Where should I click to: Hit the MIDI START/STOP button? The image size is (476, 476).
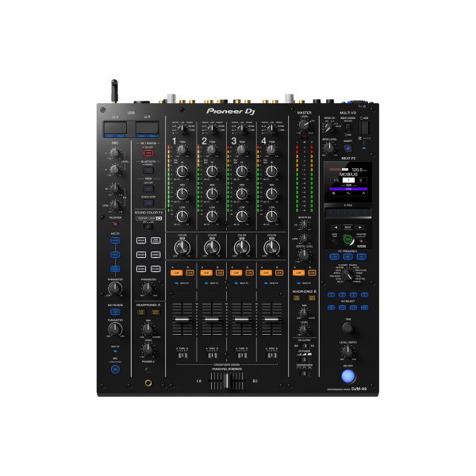148,203
